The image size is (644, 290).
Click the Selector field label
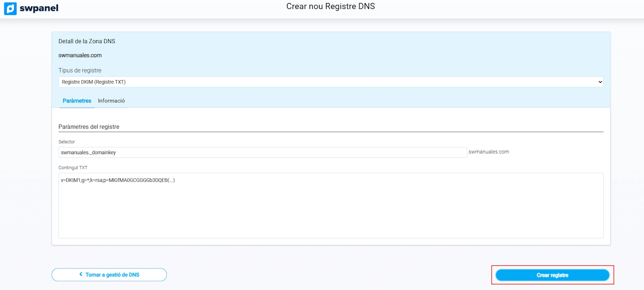point(66,142)
